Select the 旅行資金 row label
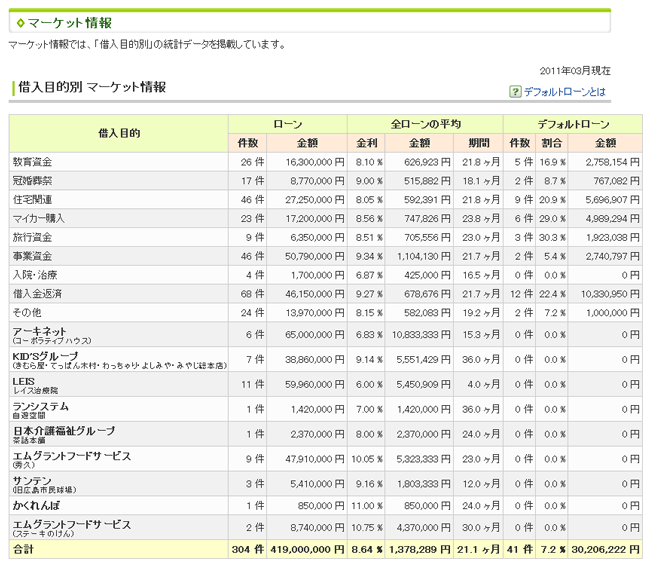Screen dimensions: 650x563 pyautogui.click(x=32, y=238)
